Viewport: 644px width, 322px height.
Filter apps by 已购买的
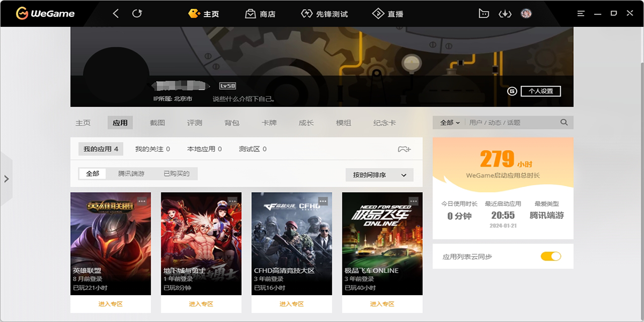[177, 174]
